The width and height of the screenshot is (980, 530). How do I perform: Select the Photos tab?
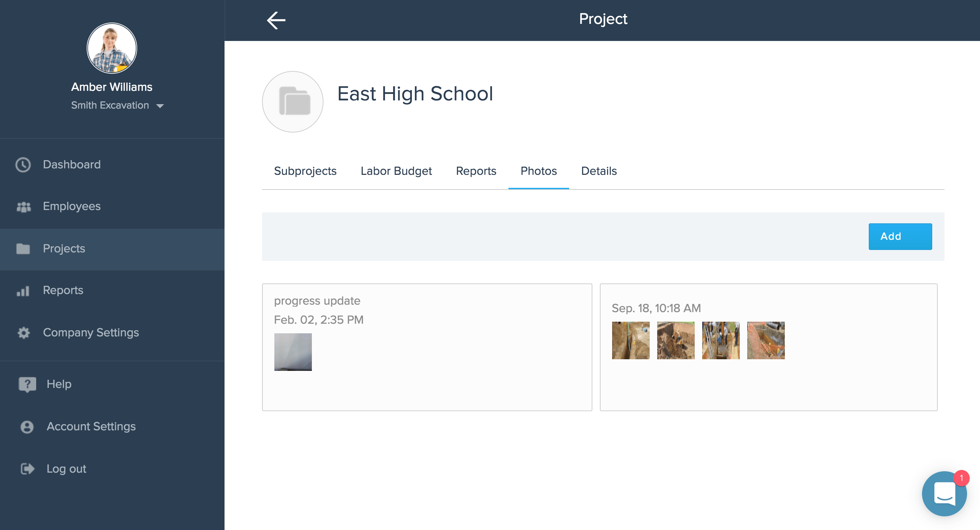538,171
